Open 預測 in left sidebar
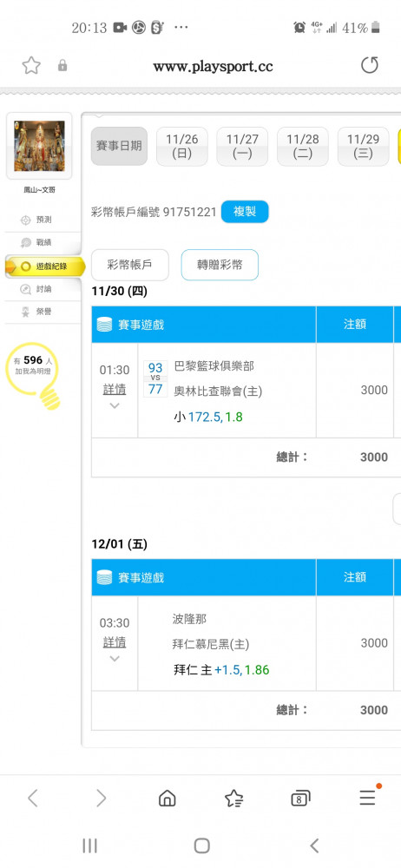The height and width of the screenshot is (868, 401). [x=43, y=220]
